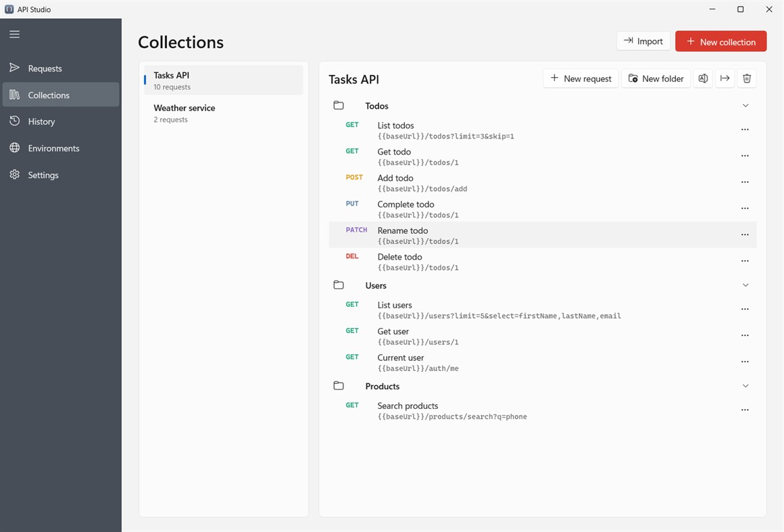Open the Complete todo PUT request

click(x=543, y=209)
